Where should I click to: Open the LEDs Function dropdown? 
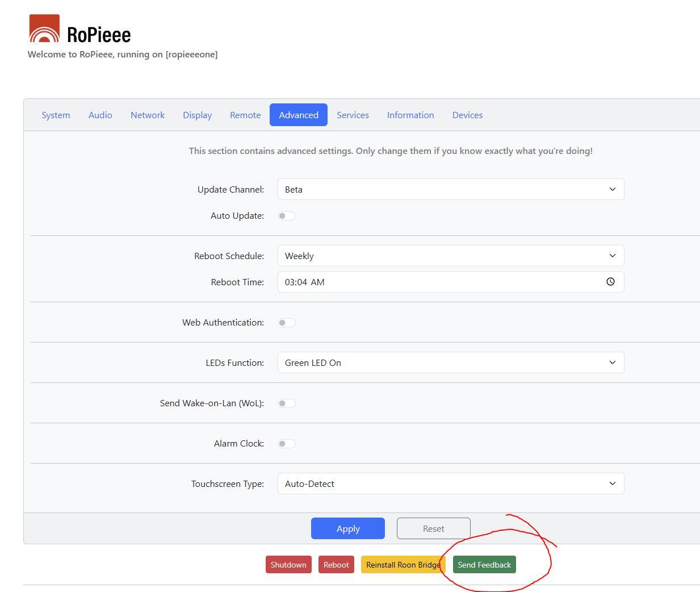[x=450, y=362]
